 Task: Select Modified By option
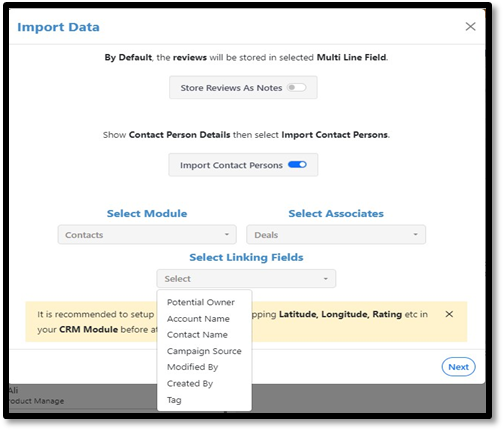coord(192,367)
